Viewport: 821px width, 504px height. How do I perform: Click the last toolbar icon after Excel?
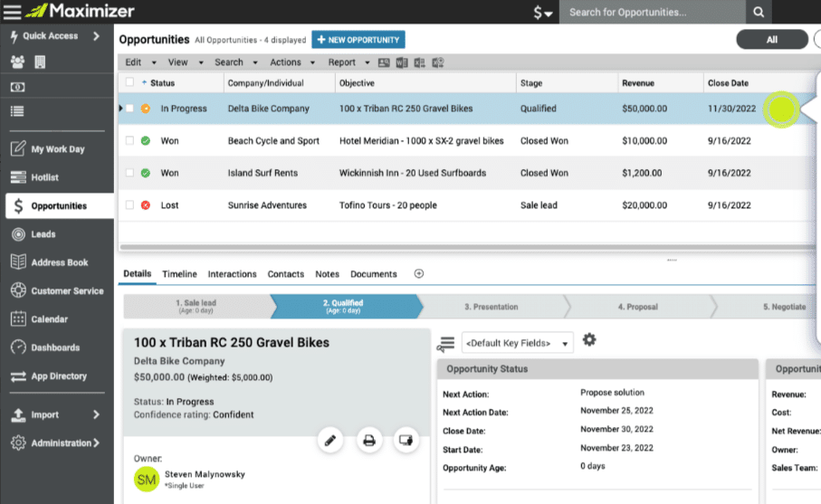click(x=438, y=62)
